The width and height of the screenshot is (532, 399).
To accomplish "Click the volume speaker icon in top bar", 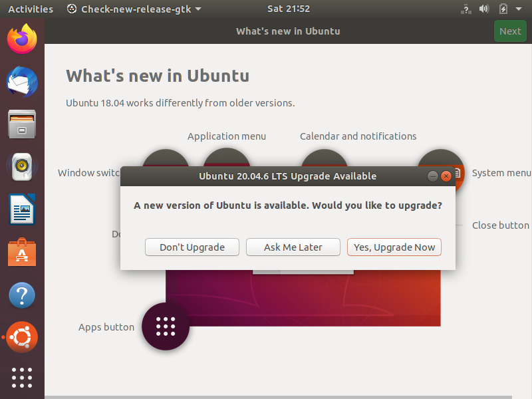I will pos(484,9).
